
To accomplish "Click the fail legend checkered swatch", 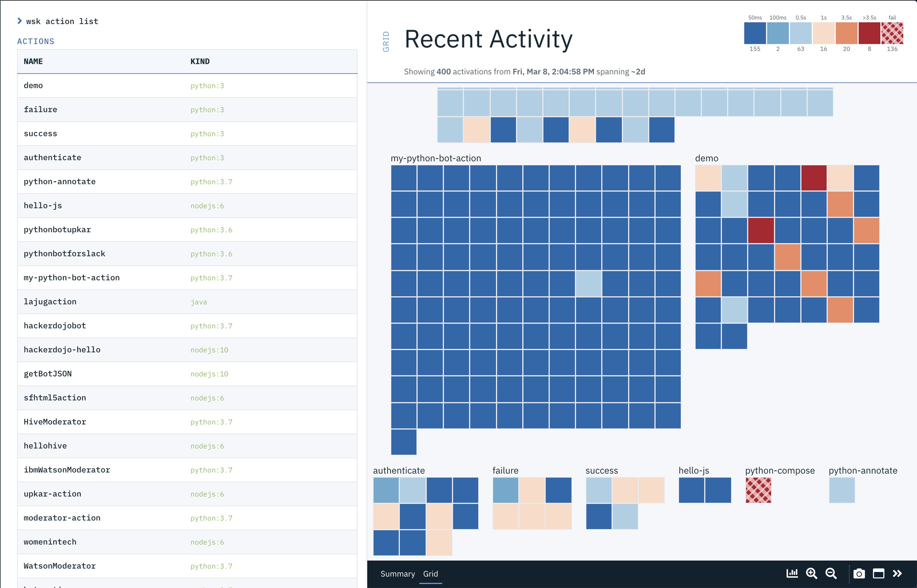I will [x=892, y=33].
